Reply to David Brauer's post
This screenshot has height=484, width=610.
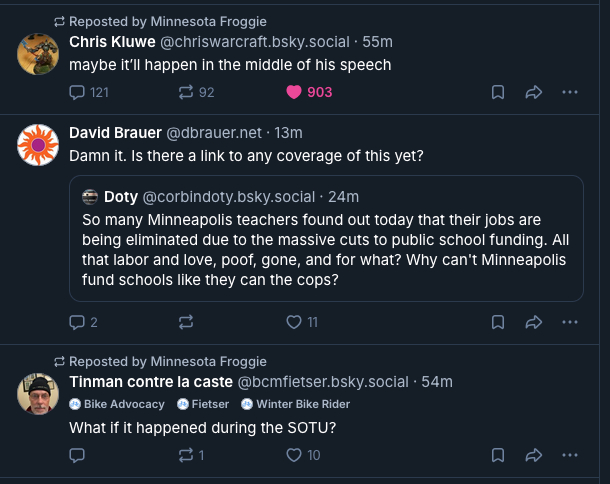click(78, 322)
